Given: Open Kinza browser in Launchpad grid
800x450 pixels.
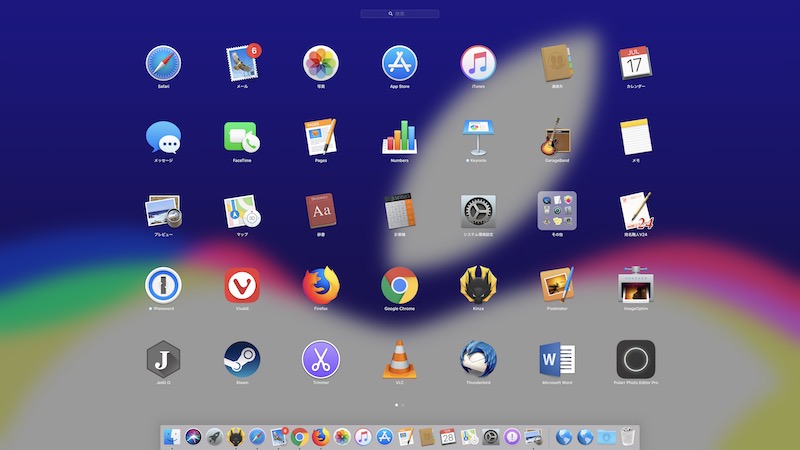Looking at the screenshot, I should [x=478, y=285].
